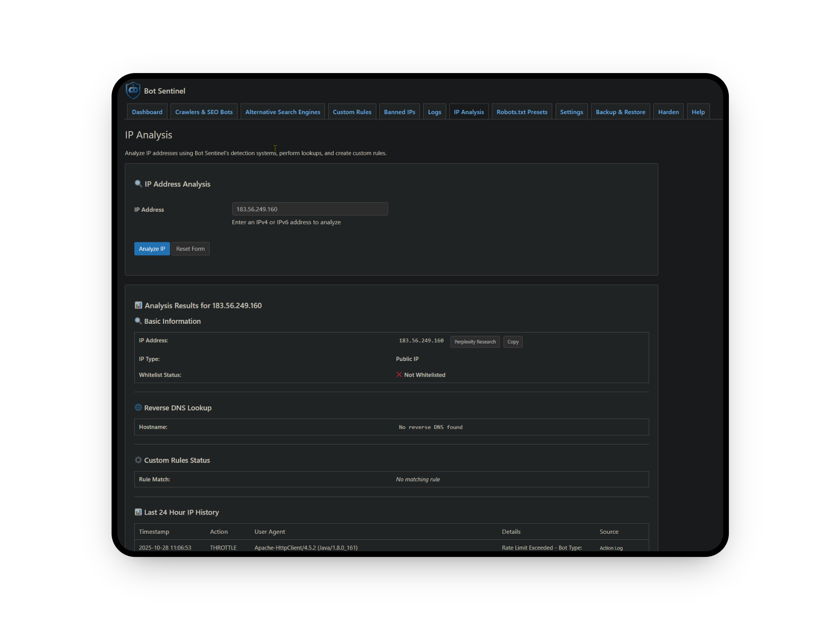Open Alternative Search Engines tab
Screen dimensions: 840x630
283,112
